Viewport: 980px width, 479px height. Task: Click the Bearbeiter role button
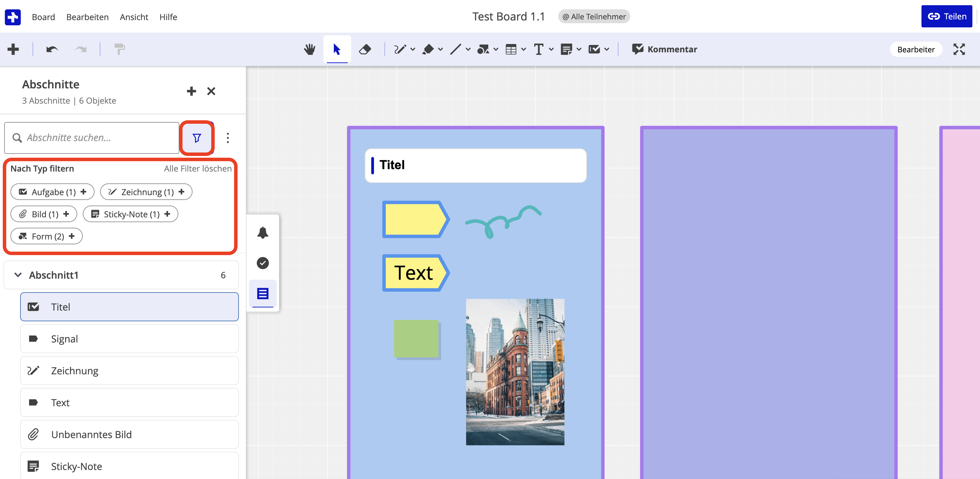click(x=916, y=49)
